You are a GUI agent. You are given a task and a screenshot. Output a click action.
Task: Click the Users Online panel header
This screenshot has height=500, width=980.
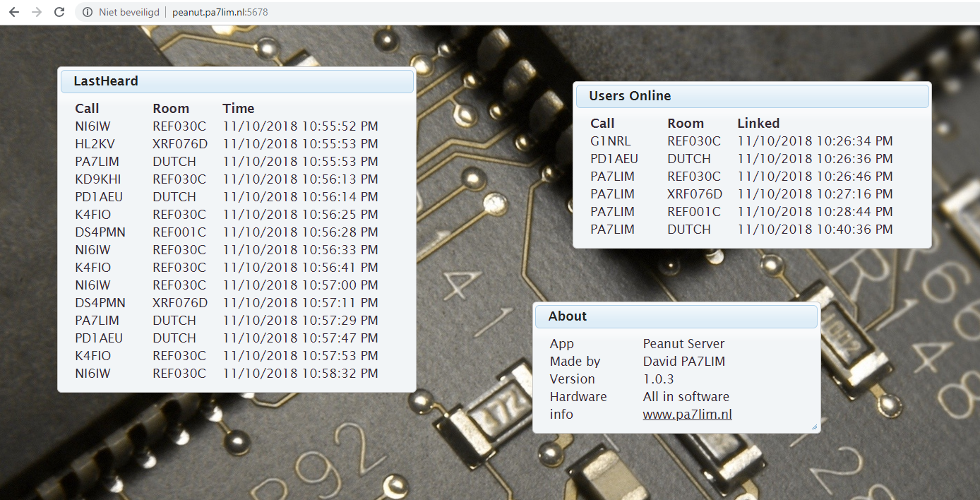pyautogui.click(x=752, y=96)
